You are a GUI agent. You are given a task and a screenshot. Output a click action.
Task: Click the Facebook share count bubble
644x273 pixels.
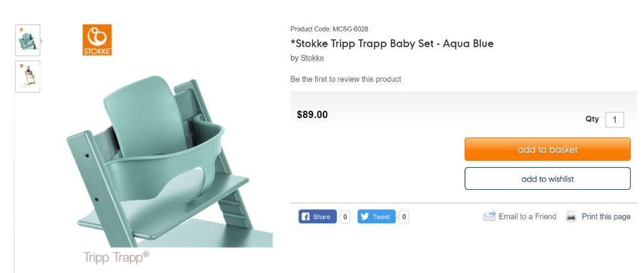[345, 217]
